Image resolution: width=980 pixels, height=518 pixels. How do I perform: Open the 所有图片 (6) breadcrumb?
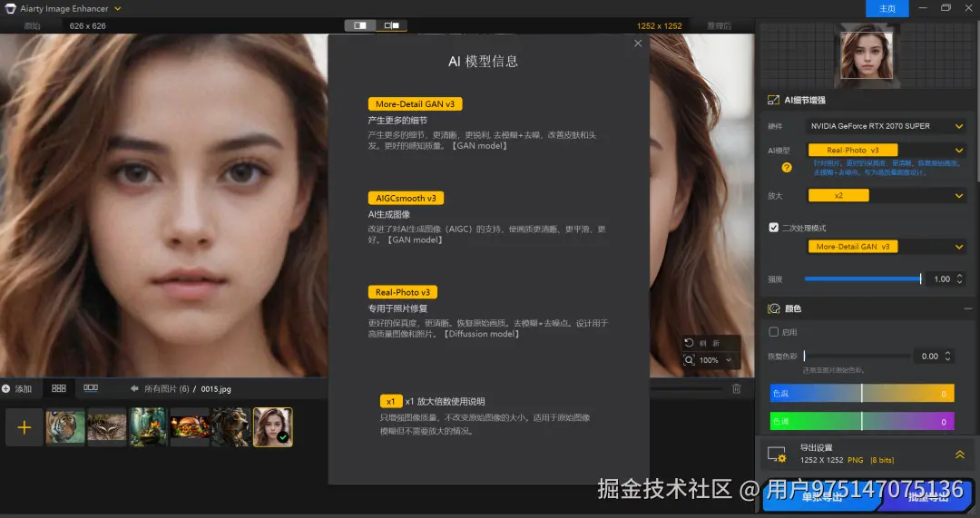[x=167, y=388]
